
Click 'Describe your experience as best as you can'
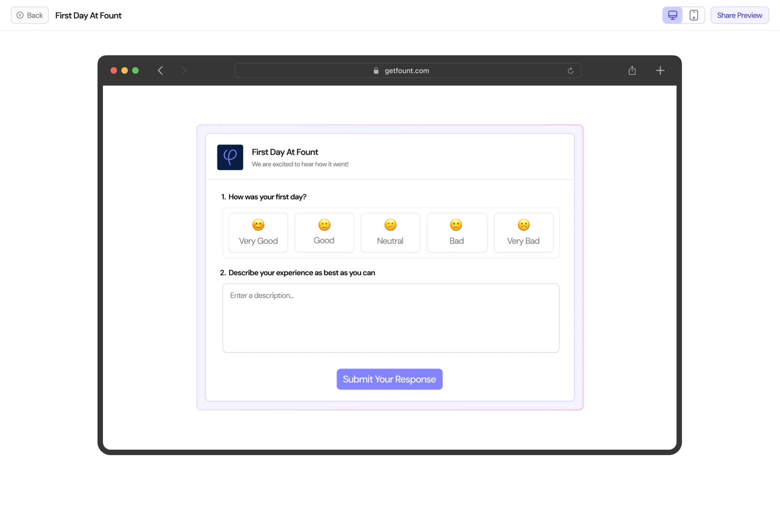[302, 273]
